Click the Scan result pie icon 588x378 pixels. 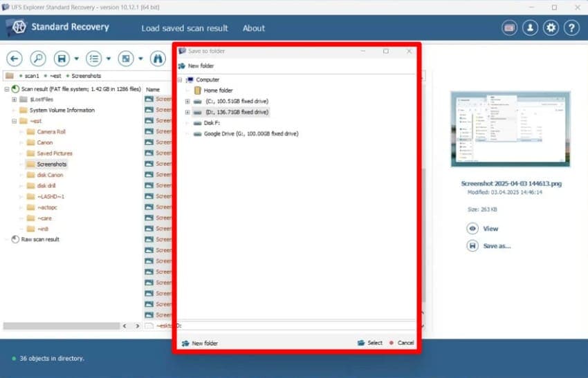[15, 89]
